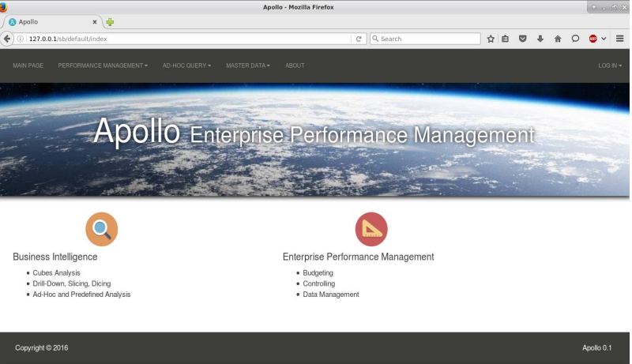
Task: Open the LOG IN dropdown
Action: point(610,66)
